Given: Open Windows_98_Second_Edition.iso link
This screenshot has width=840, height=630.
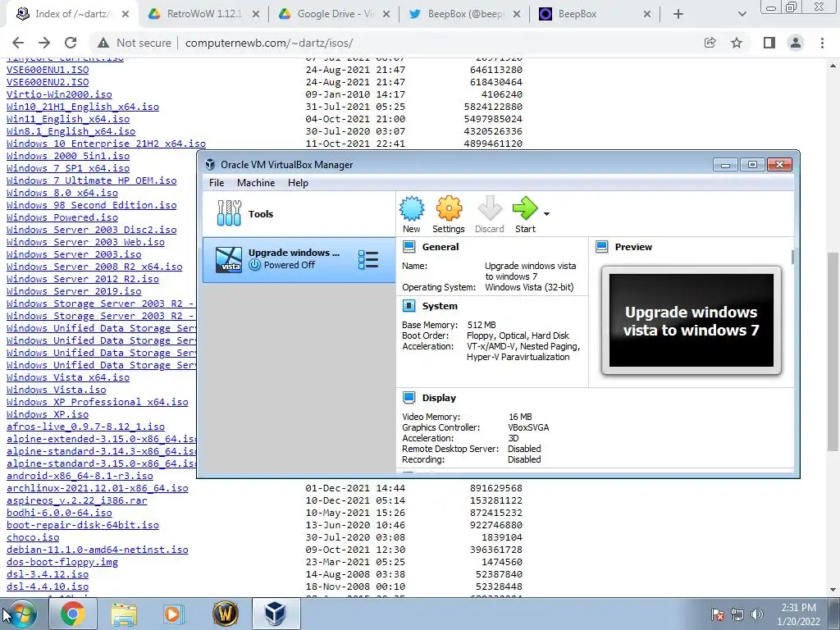Looking at the screenshot, I should point(92,205).
